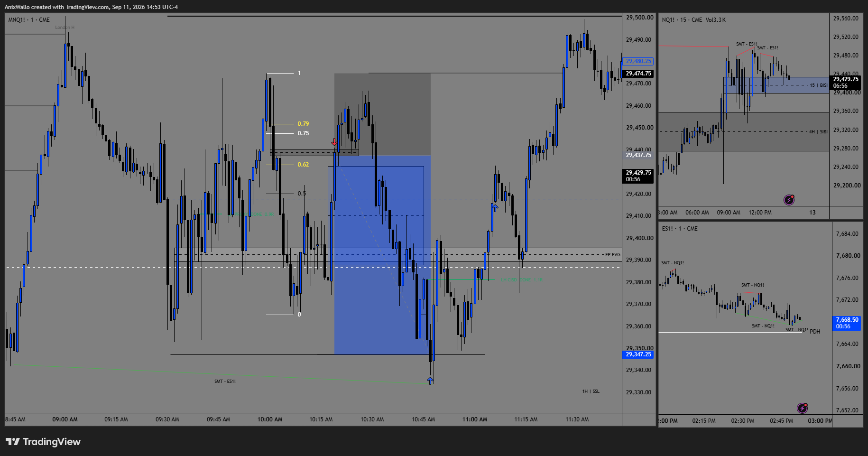Click the 29,474.75 price tag on MNQ1! axis
The width and height of the screenshot is (868, 456).
click(638, 74)
